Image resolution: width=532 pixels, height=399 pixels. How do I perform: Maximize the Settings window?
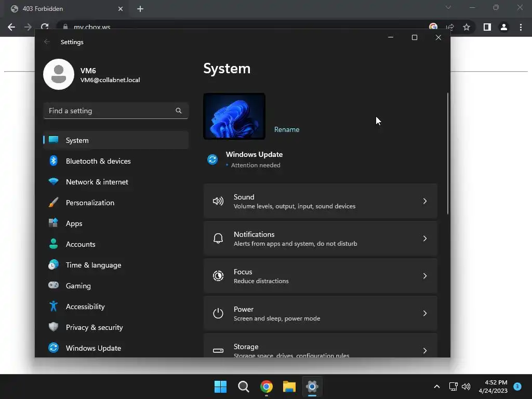414,37
